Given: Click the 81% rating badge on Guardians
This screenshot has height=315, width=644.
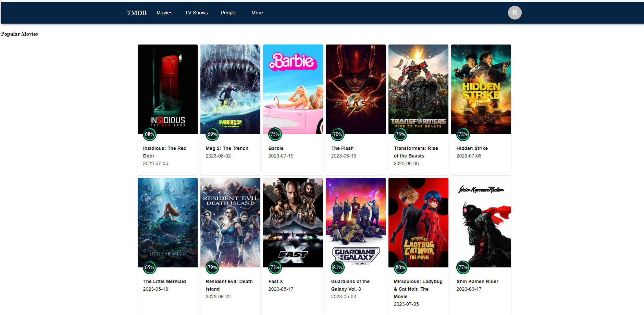Looking at the screenshot, I should click(337, 267).
